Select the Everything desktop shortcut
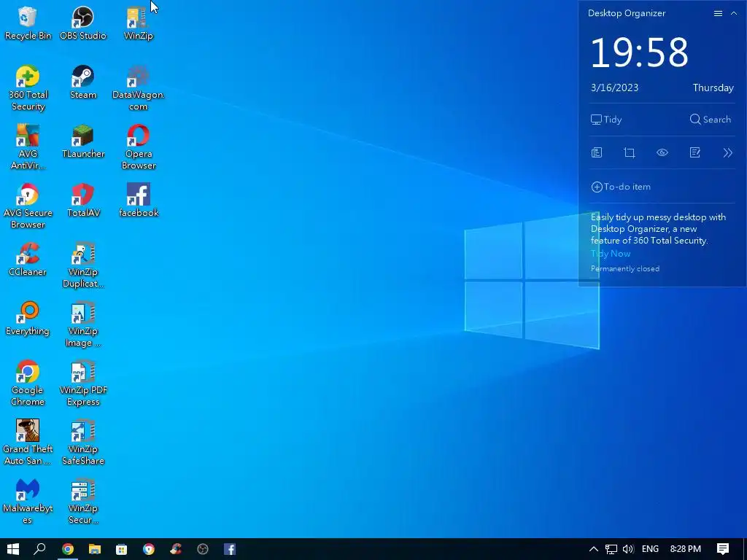This screenshot has height=560, width=747. [x=28, y=319]
